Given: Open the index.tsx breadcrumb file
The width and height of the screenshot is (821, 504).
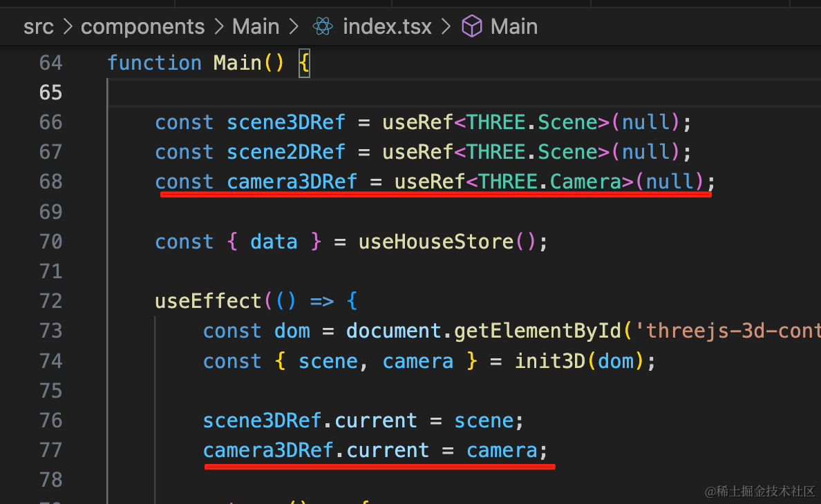Looking at the screenshot, I should [387, 27].
